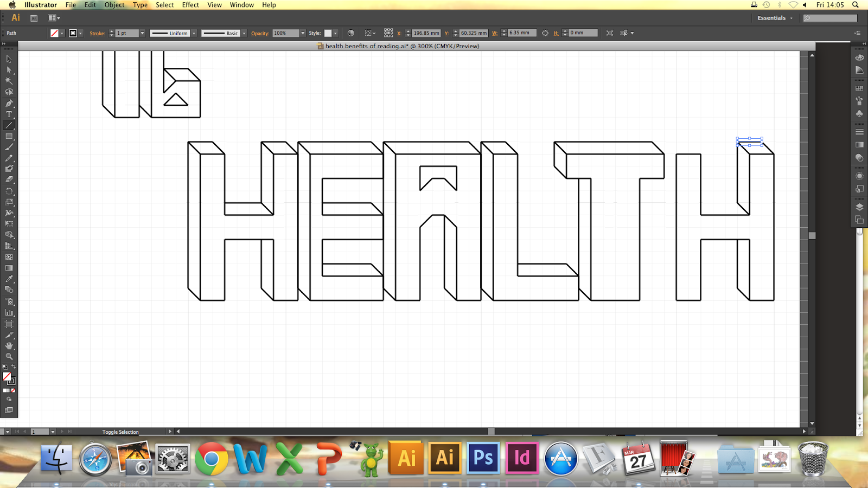Click the fill color swatch in control bar
The width and height of the screenshot is (868, 488).
click(54, 33)
